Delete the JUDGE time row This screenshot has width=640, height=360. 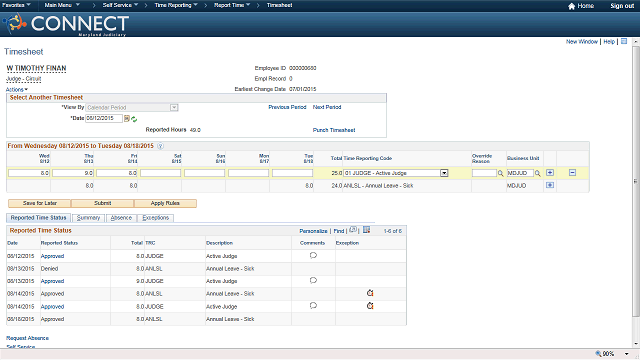[x=572, y=173]
